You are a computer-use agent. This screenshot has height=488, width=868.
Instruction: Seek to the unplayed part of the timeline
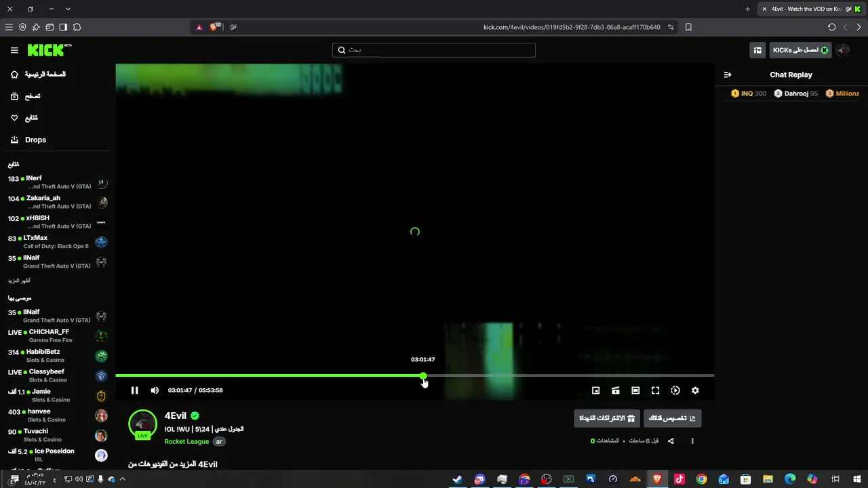pyautogui.click(x=570, y=375)
